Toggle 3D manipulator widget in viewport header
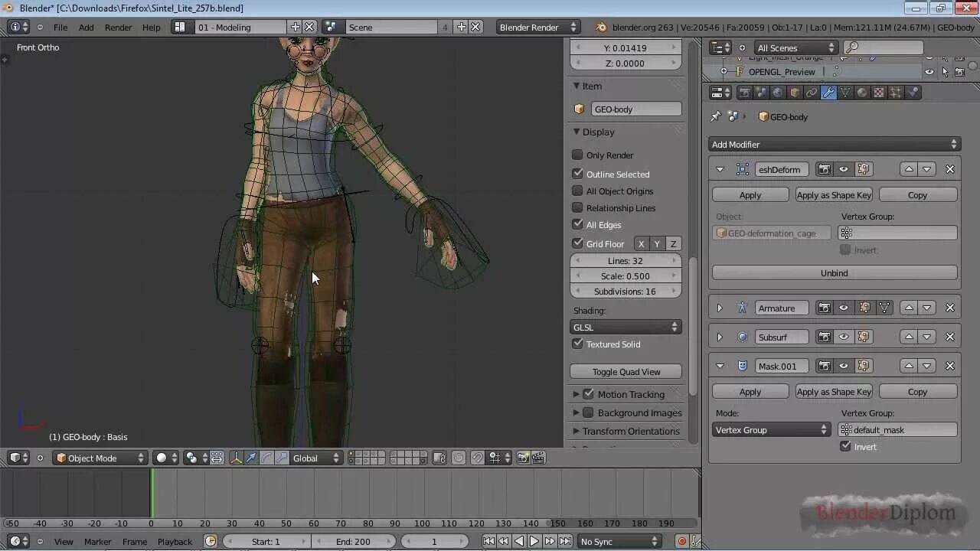Viewport: 980px width, 551px height. click(x=236, y=458)
